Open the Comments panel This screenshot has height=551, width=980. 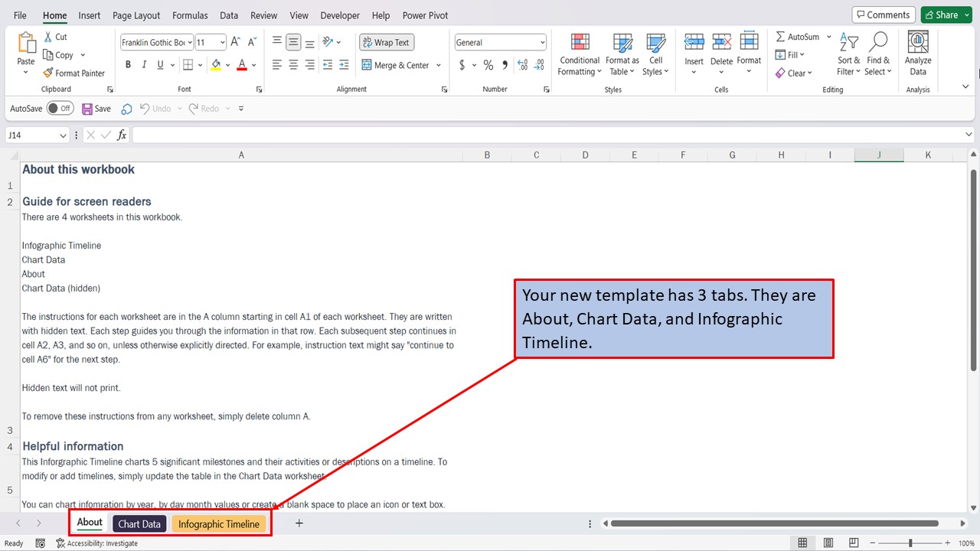click(x=883, y=14)
